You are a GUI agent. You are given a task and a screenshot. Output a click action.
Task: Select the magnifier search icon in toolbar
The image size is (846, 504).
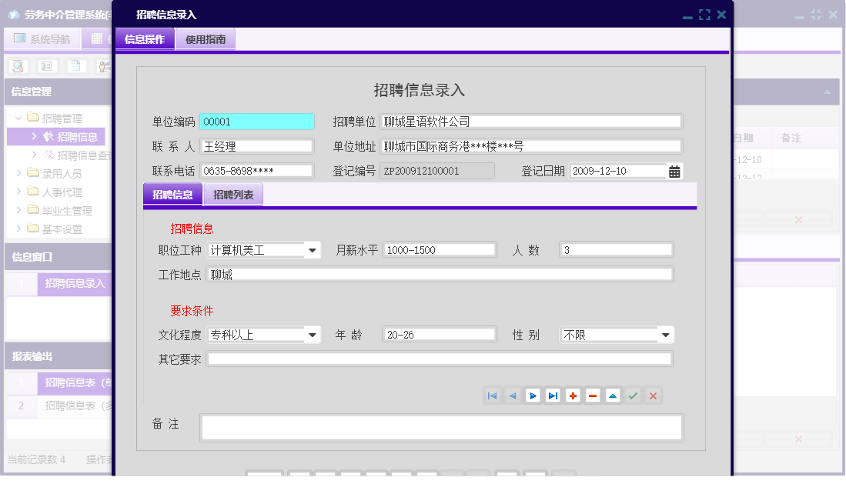17,66
